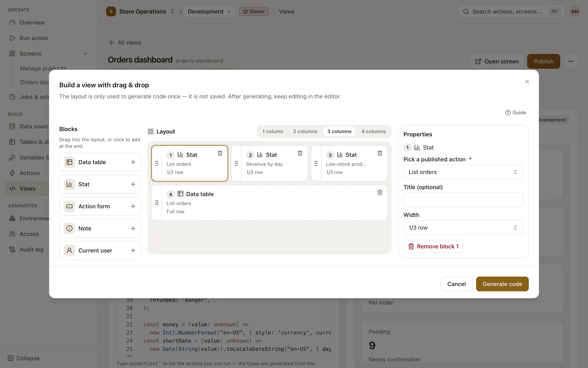Select the 3 columns layout
Viewport: 588px width, 368px height.
click(339, 131)
